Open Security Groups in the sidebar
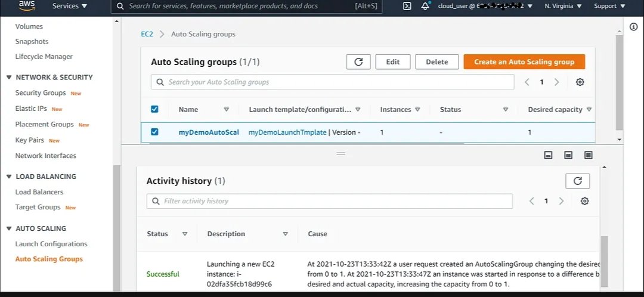The width and height of the screenshot is (644, 297). tap(41, 93)
